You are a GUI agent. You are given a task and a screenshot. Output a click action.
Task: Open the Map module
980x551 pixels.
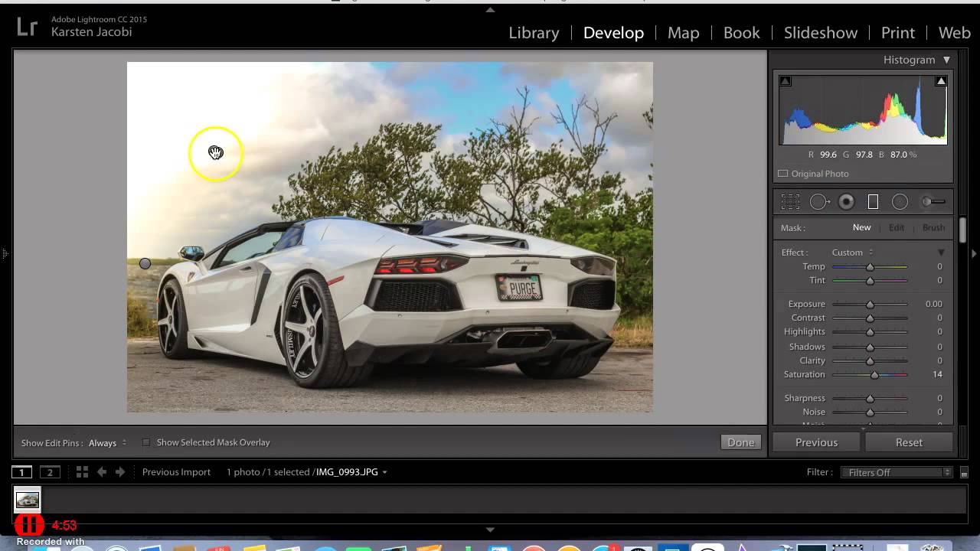point(683,33)
